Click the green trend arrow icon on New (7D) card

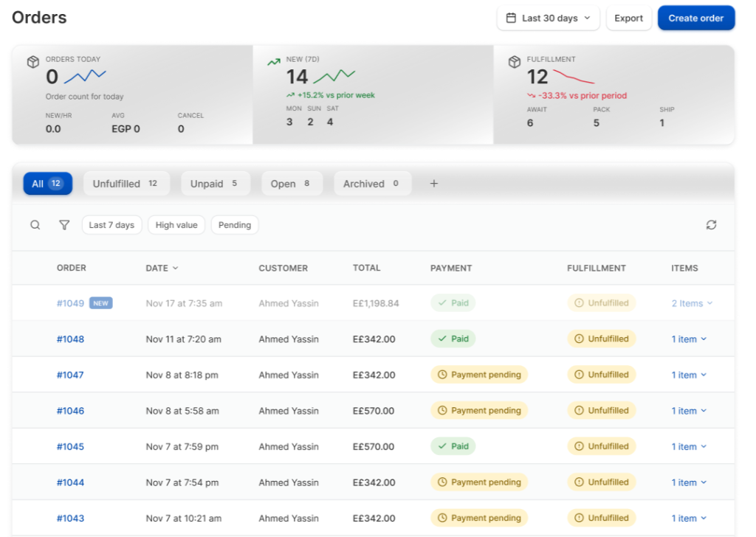coord(275,60)
